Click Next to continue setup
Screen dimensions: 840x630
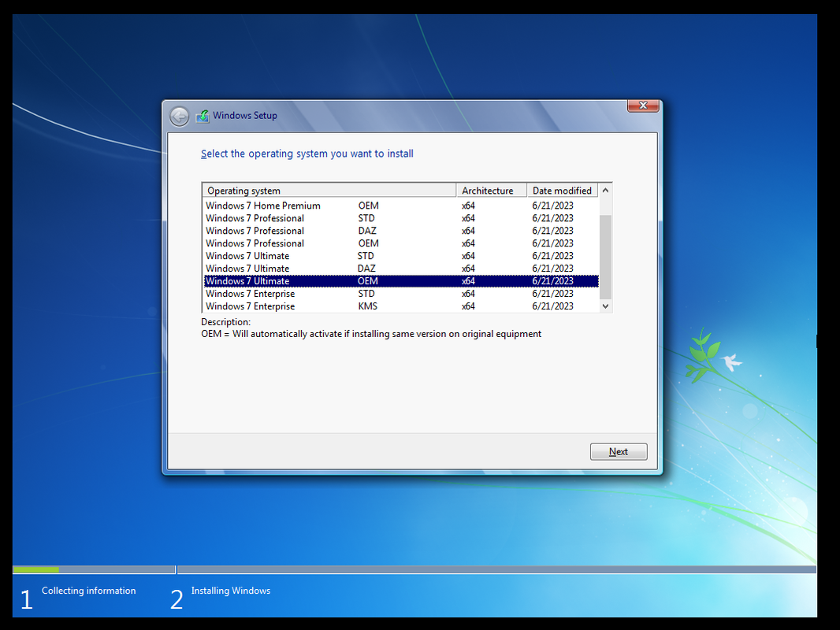click(619, 452)
